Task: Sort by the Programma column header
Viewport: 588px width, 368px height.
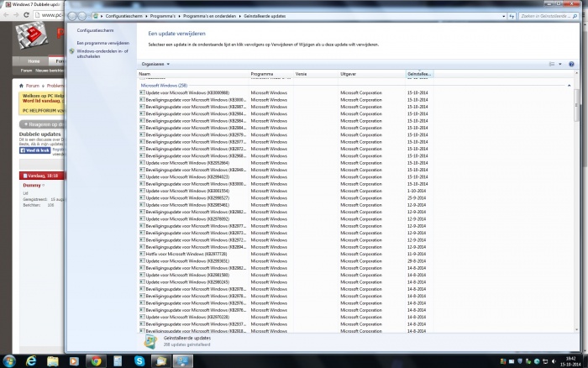Action: [x=271, y=74]
